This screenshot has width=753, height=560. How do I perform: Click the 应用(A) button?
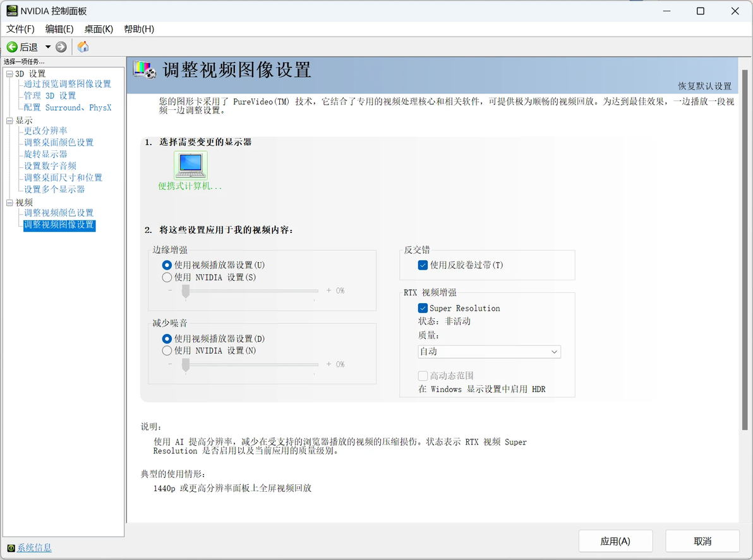coord(615,541)
